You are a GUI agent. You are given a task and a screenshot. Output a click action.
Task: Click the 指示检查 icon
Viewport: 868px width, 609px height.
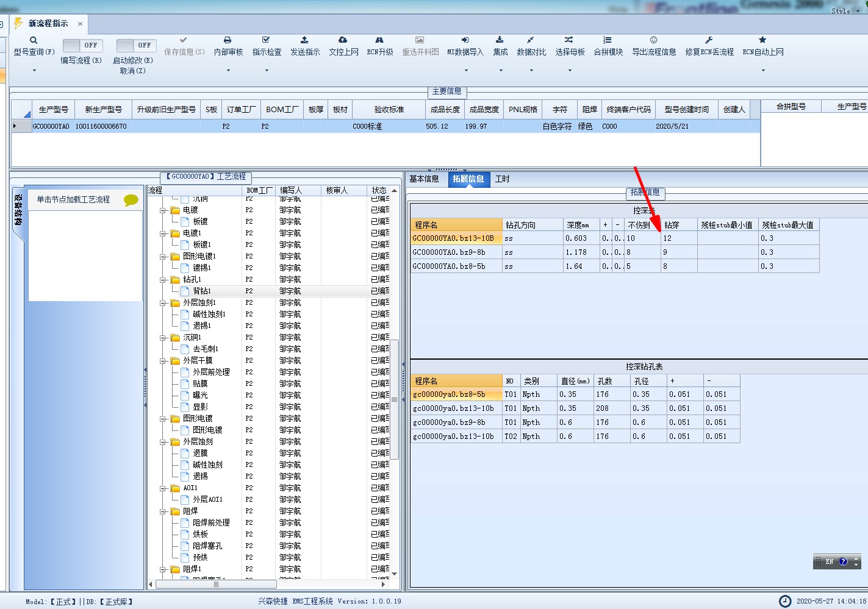[x=266, y=40]
